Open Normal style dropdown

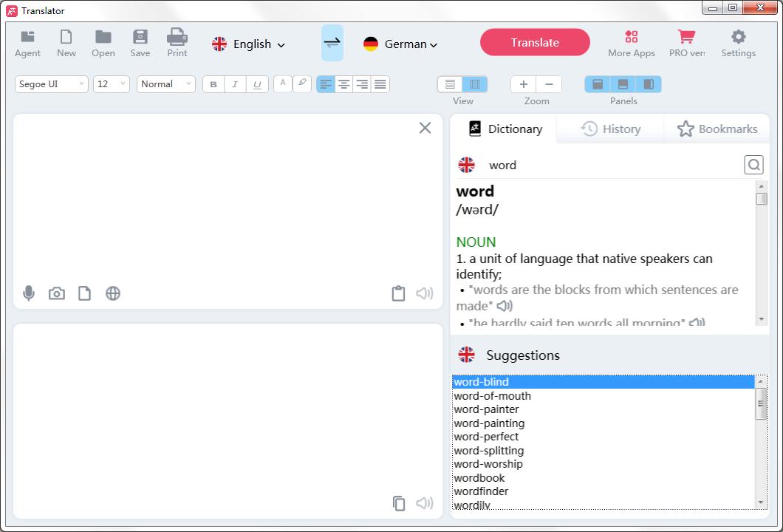pos(165,84)
